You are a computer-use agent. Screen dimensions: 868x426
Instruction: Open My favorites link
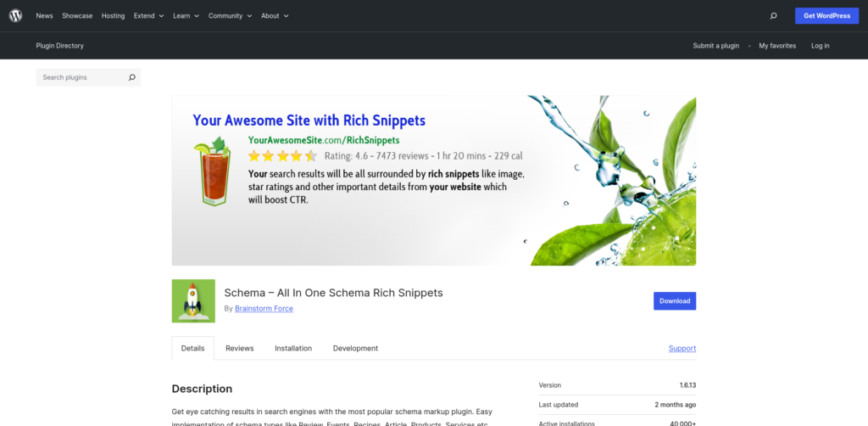pyautogui.click(x=777, y=46)
